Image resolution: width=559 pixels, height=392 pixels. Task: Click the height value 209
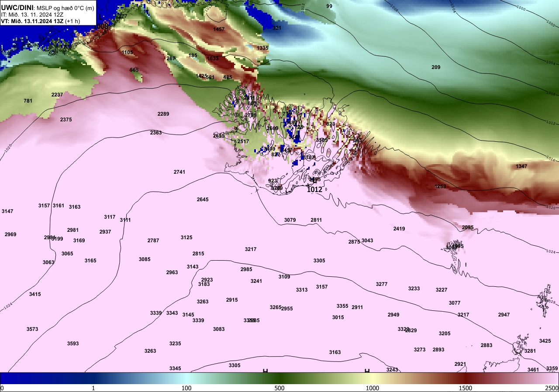pos(436,67)
